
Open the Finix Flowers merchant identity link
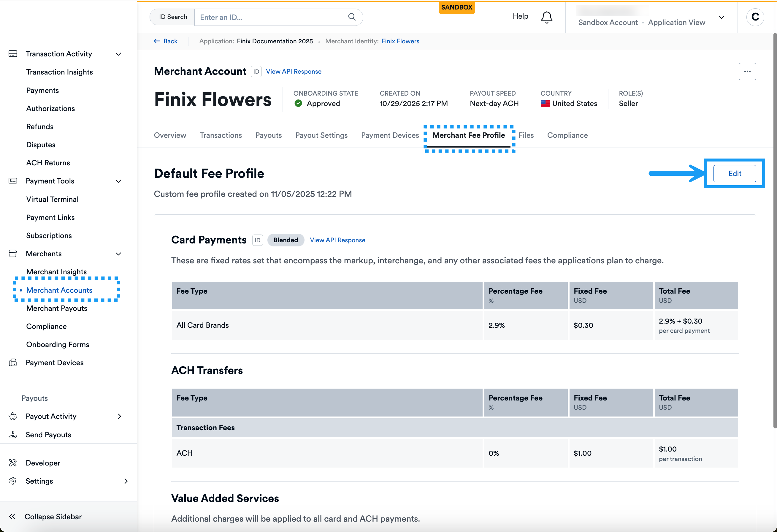[400, 41]
